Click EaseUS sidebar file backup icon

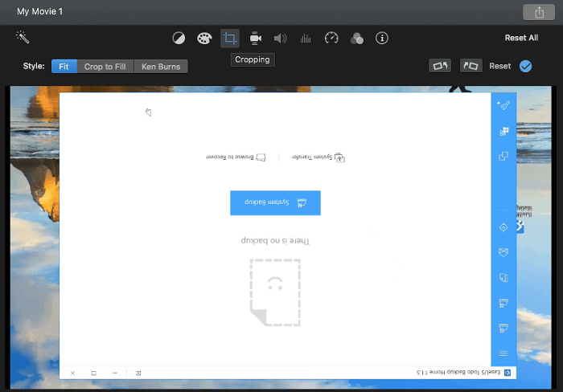pyautogui.click(x=503, y=278)
